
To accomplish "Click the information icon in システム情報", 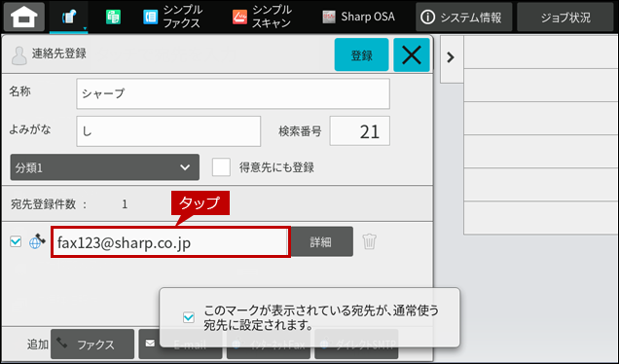I will (x=428, y=17).
